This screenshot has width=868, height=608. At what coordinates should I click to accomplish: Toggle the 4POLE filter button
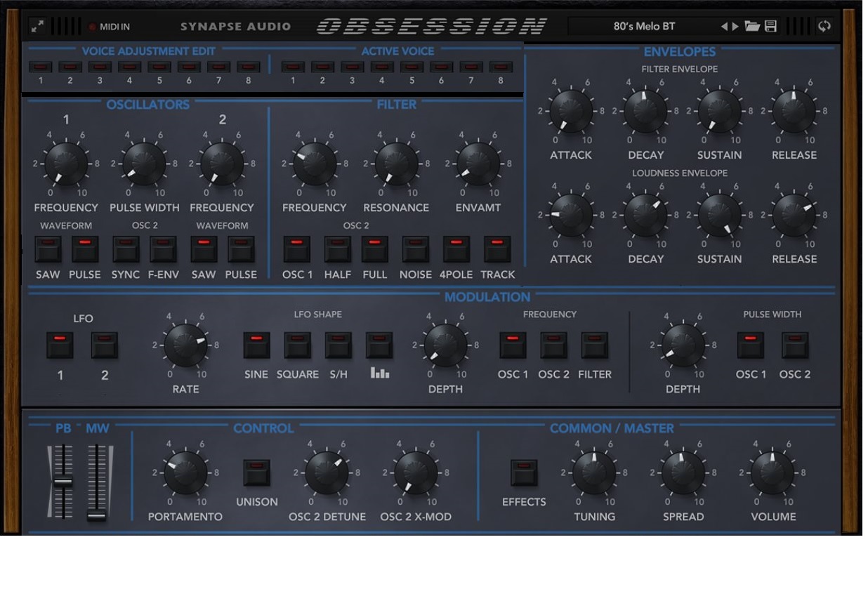[x=456, y=249]
